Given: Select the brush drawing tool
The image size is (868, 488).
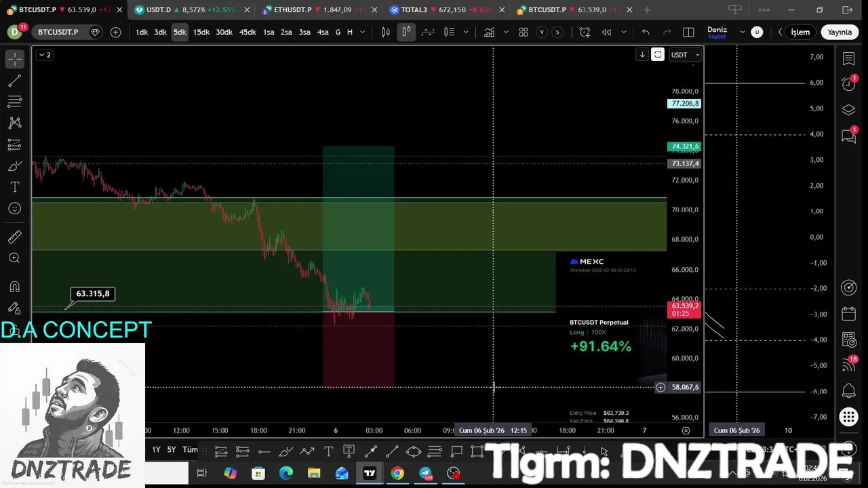Looking at the screenshot, I should point(14,166).
